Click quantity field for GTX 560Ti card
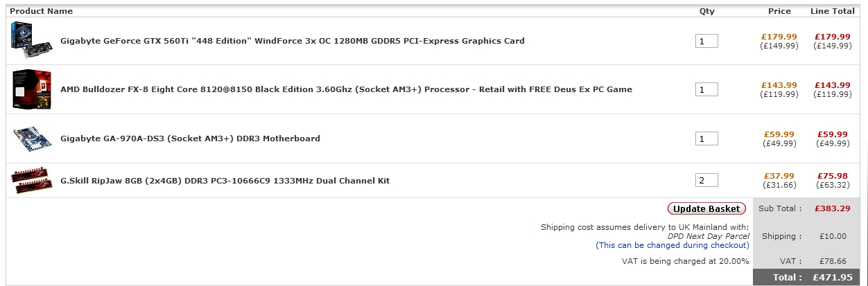Image resolution: width=868 pixels, height=286 pixels. pyautogui.click(x=706, y=41)
